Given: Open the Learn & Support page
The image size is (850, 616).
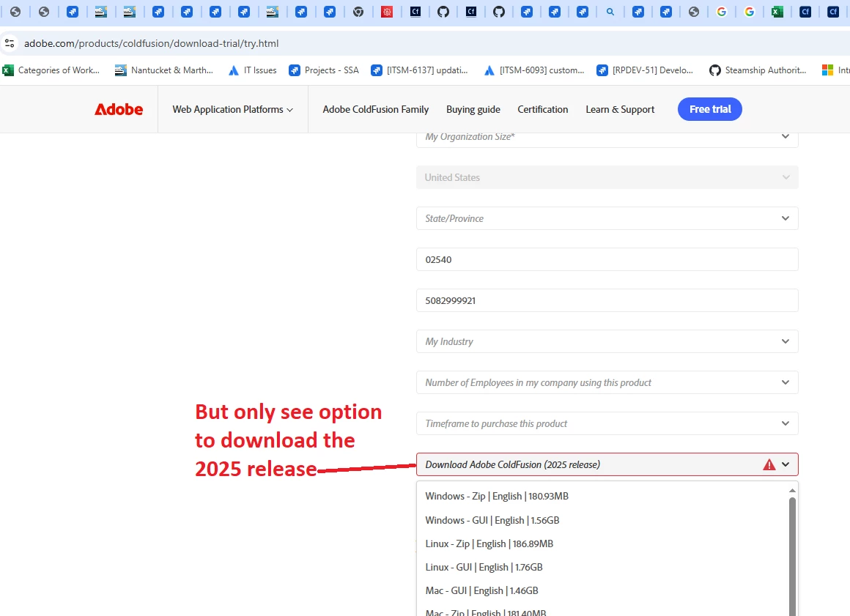Looking at the screenshot, I should (x=620, y=109).
